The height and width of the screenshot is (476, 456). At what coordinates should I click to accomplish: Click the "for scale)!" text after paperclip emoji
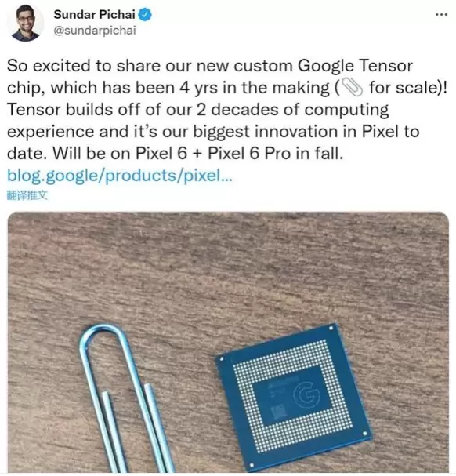[408, 88]
